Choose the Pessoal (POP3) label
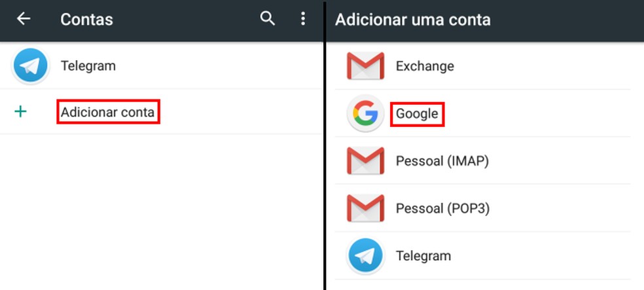644x290 pixels. tap(442, 208)
